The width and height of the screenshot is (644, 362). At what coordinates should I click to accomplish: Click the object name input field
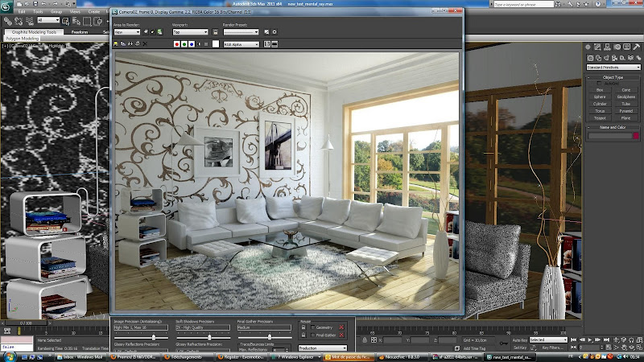(609, 136)
